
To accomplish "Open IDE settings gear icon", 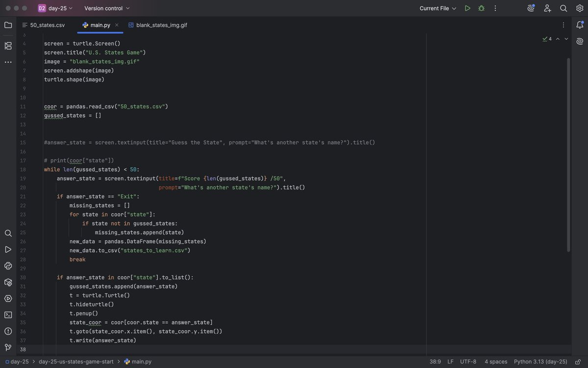I will pos(580,8).
